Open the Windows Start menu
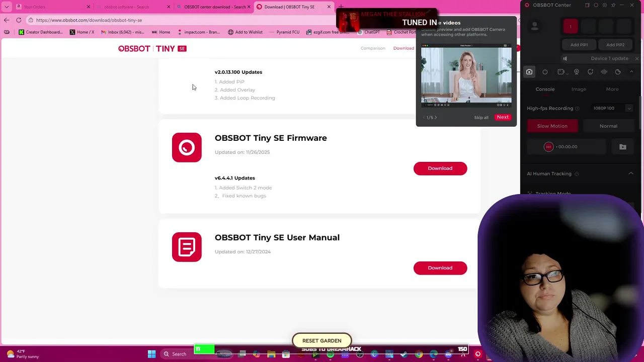This screenshot has height=362, width=644. coord(151,354)
